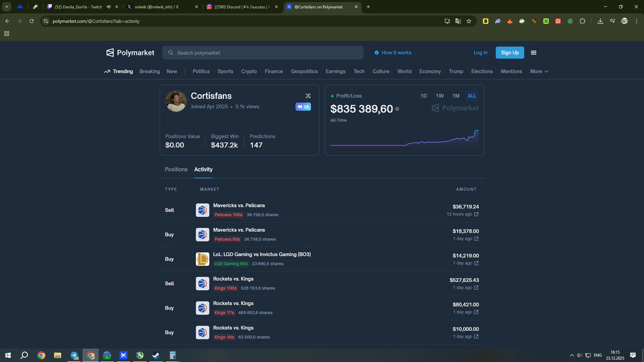Show hidden system tray icons

pos(572,355)
